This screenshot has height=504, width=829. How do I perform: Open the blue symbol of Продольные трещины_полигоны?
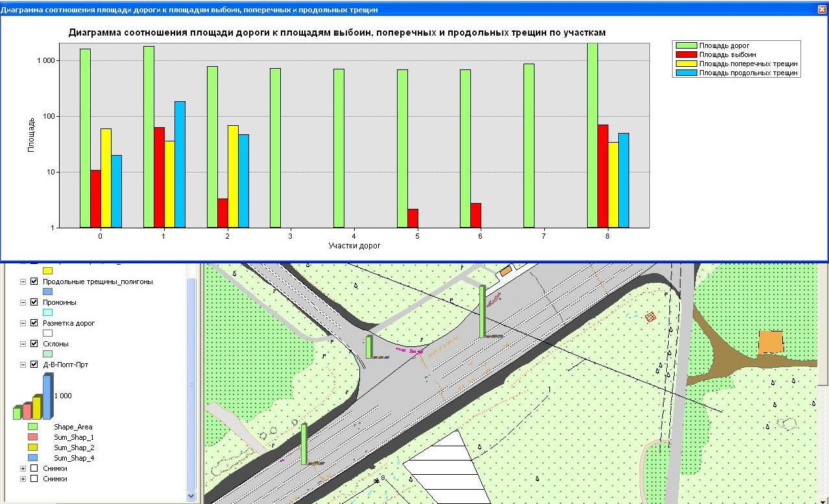point(47,292)
